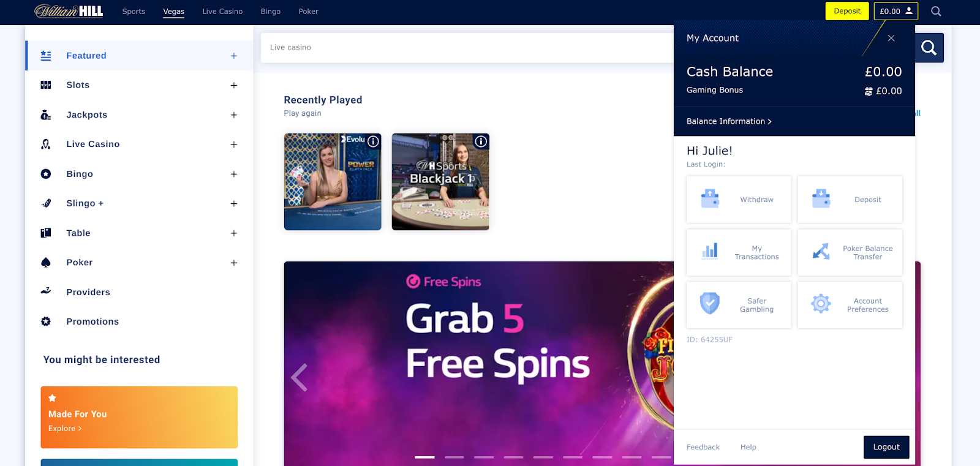
Task: Click the Poker Balance Transfer arrows icon
Action: pos(821,251)
